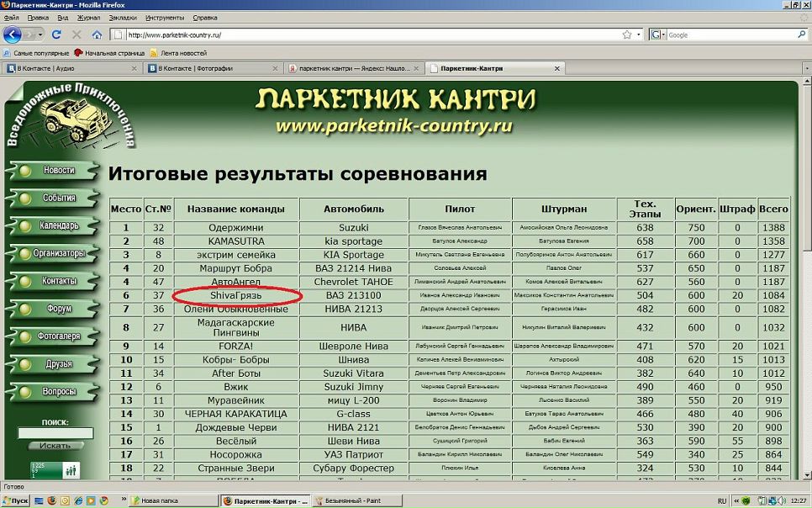Close the Yandex search results tab

tap(416, 68)
